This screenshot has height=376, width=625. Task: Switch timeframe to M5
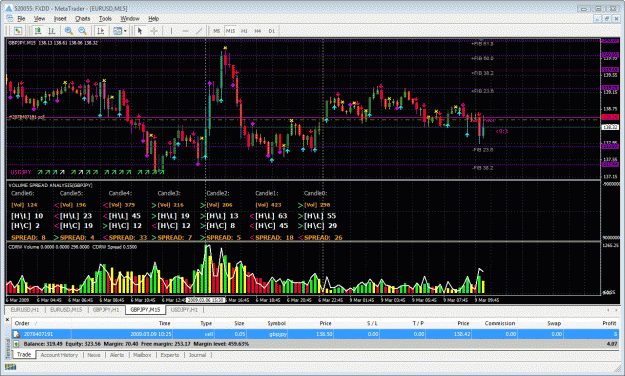point(216,31)
